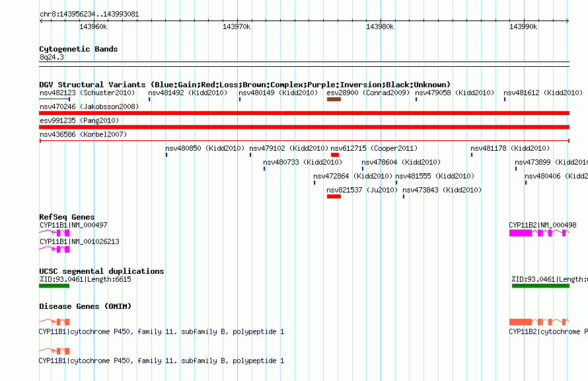Viewport: 588px width, 381px height.
Task: Select variant nsv479102 (Kidd2010) label
Action: (289, 148)
